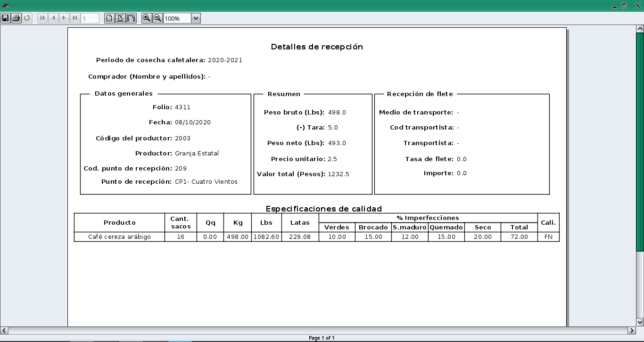Click the horizontal scrollbar left arrow
Image resolution: width=644 pixels, height=342 pixels.
point(4,331)
